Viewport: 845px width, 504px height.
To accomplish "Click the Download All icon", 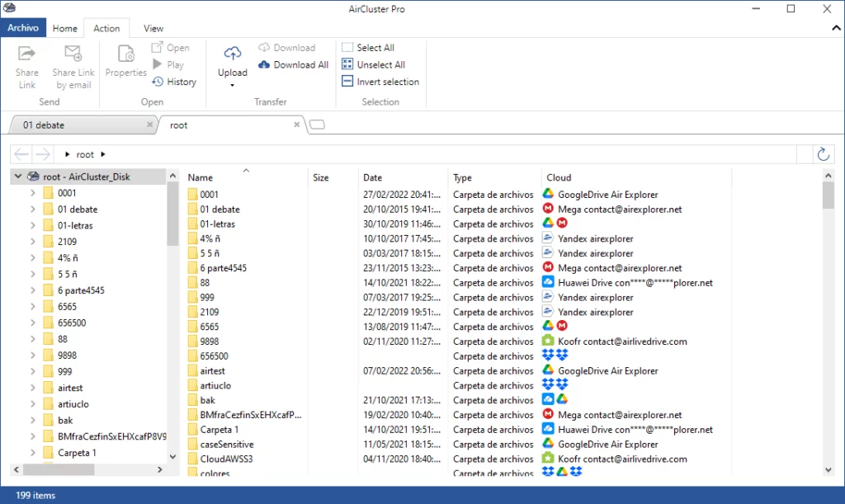I will pyautogui.click(x=264, y=64).
